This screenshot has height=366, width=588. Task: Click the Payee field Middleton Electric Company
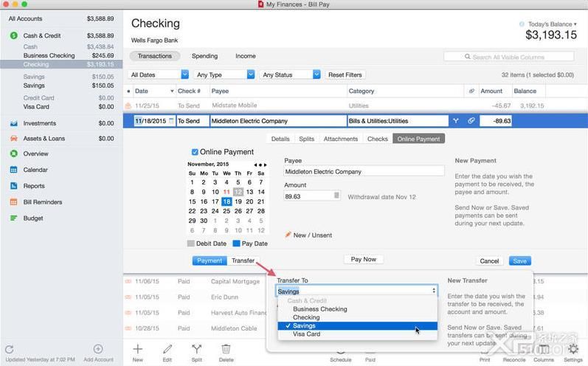click(364, 171)
